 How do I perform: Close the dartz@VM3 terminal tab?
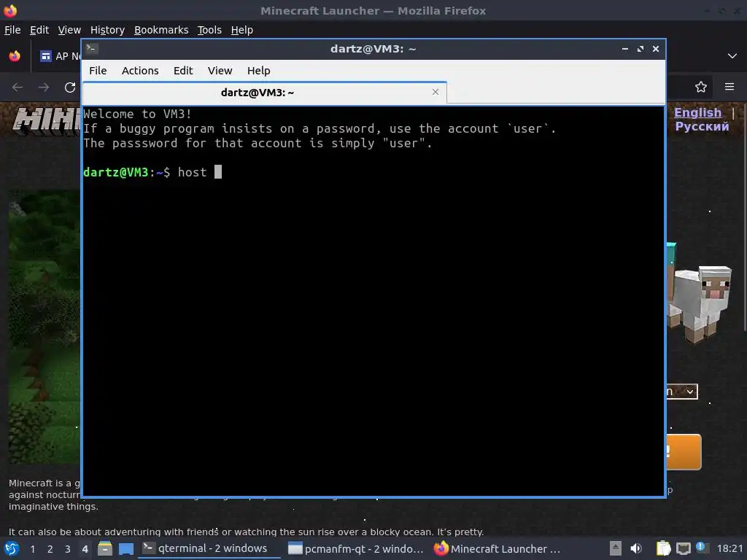436,92
